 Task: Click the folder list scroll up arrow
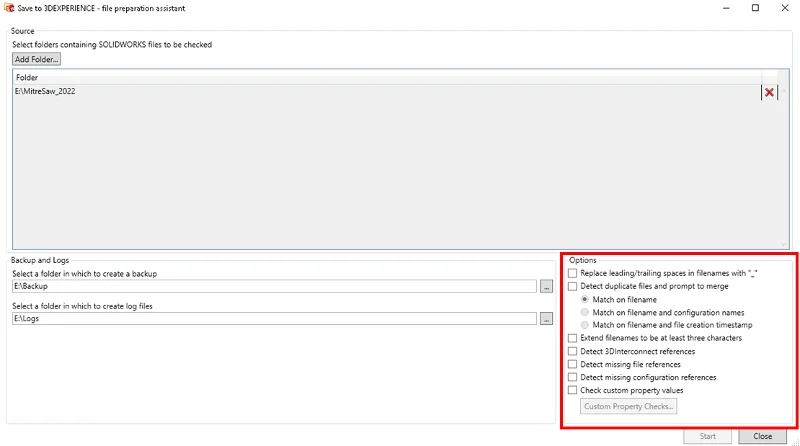click(x=784, y=91)
